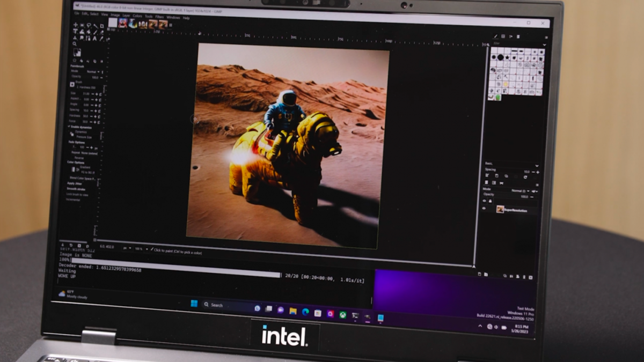Open Paintbrush Mode Normal dropdown
The image size is (644, 362).
[x=93, y=72]
